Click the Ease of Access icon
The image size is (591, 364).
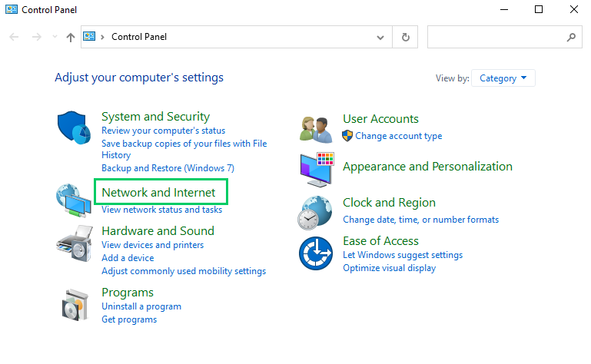[316, 253]
